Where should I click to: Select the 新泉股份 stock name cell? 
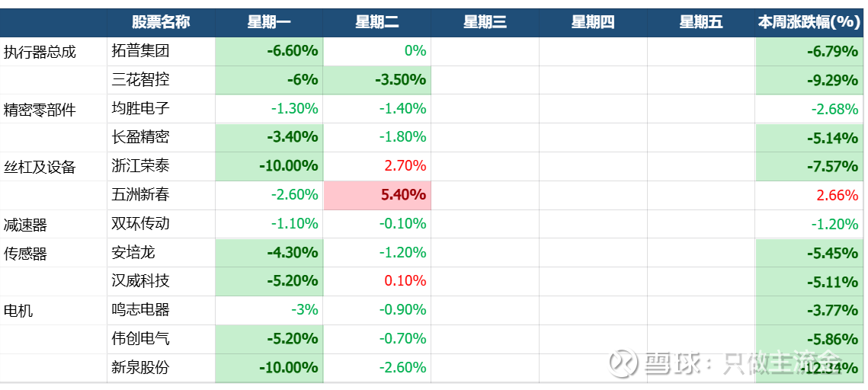pos(140,368)
